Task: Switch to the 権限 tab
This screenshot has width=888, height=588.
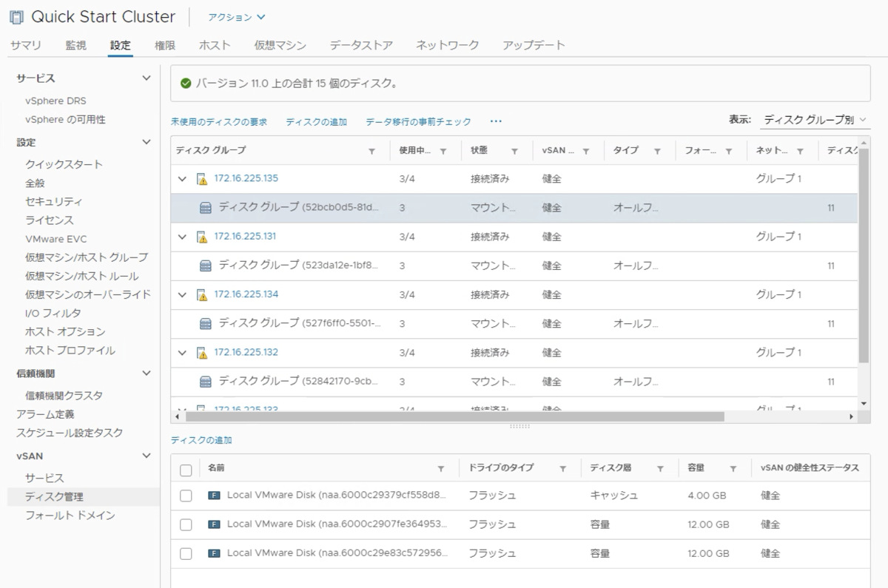Action: coord(165,45)
